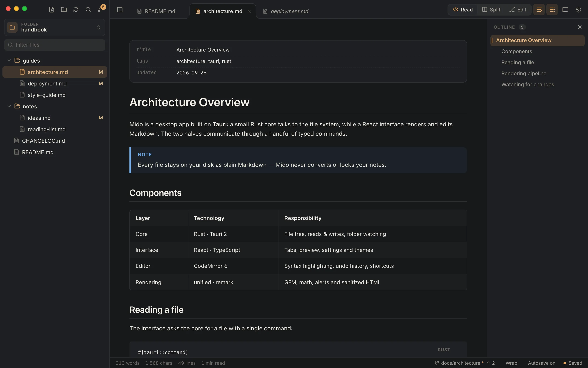
Task: Jump to Watching for changes in the outline
Action: pyautogui.click(x=537, y=84)
